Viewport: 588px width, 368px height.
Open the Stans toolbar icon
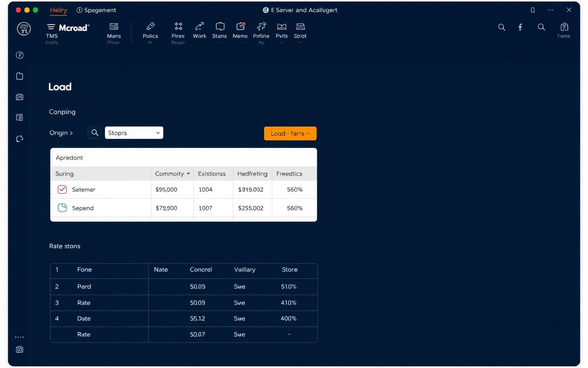pyautogui.click(x=220, y=26)
